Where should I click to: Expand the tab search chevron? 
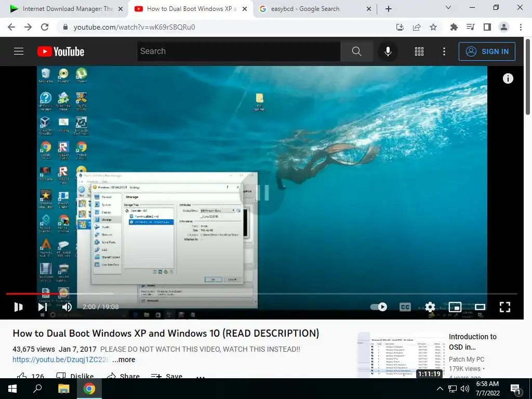[x=448, y=7]
